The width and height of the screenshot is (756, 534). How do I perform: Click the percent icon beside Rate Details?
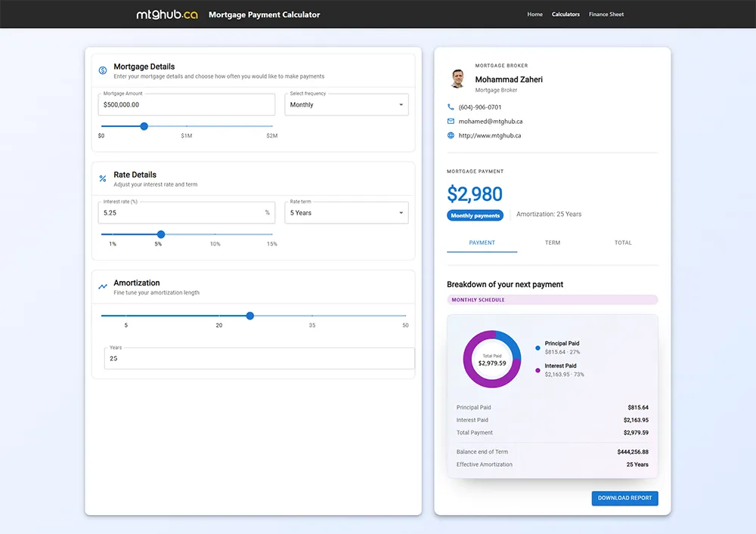[103, 179]
